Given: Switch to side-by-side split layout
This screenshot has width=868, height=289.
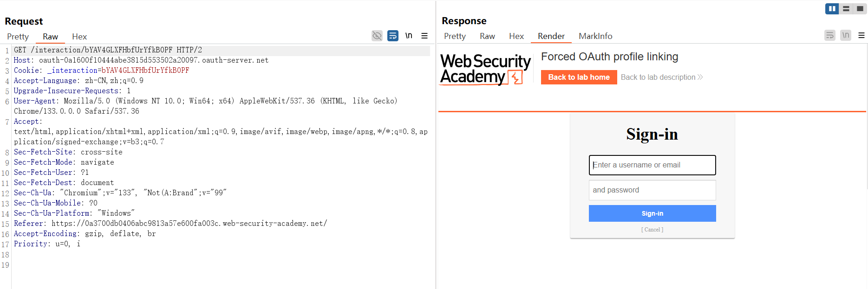Looking at the screenshot, I should pos(832,8).
